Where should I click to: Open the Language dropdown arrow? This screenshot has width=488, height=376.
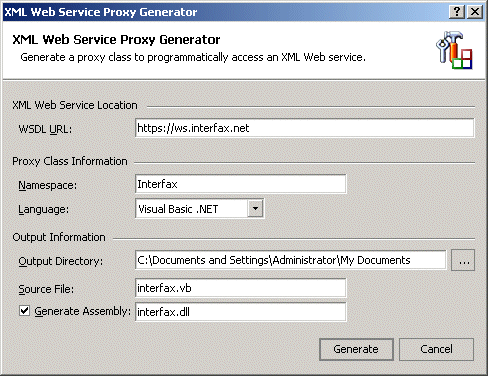[255, 209]
